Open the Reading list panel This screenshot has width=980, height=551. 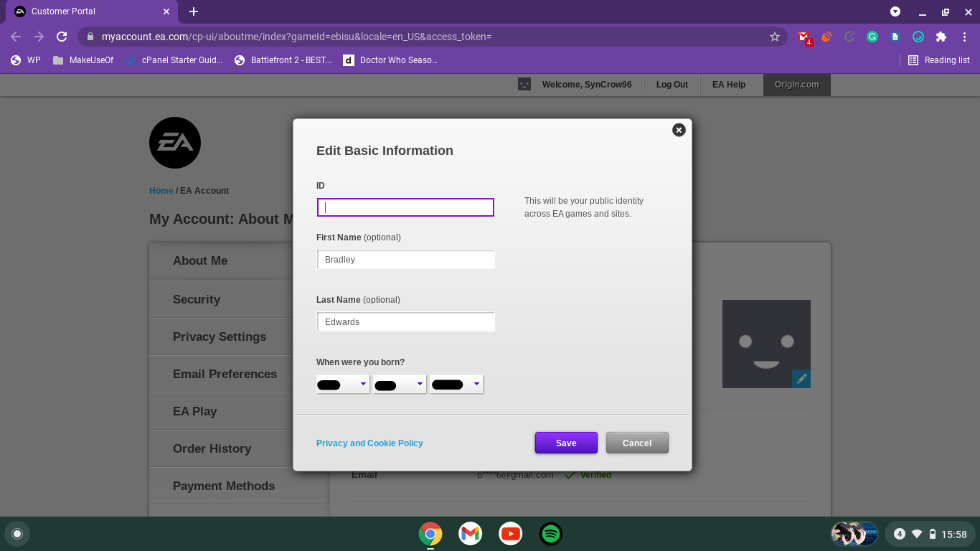939,60
